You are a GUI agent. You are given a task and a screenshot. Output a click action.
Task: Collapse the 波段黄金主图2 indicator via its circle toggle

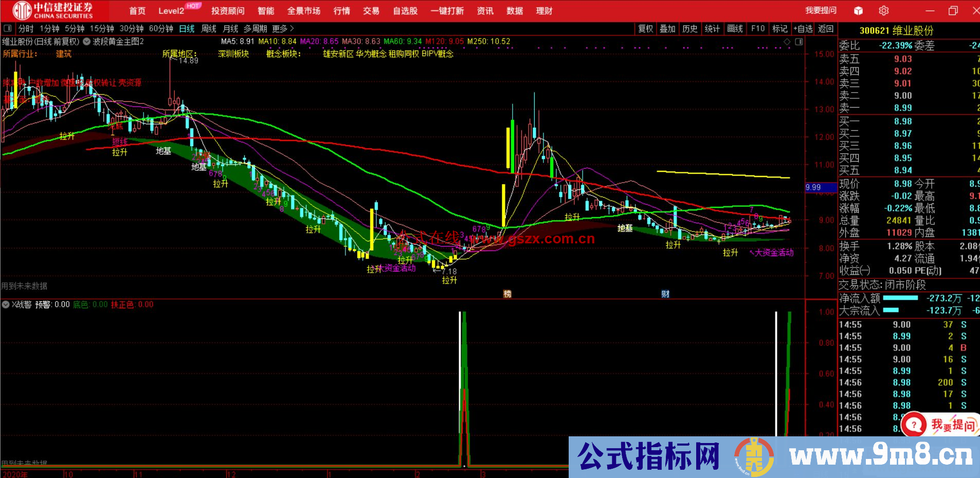click(x=86, y=41)
